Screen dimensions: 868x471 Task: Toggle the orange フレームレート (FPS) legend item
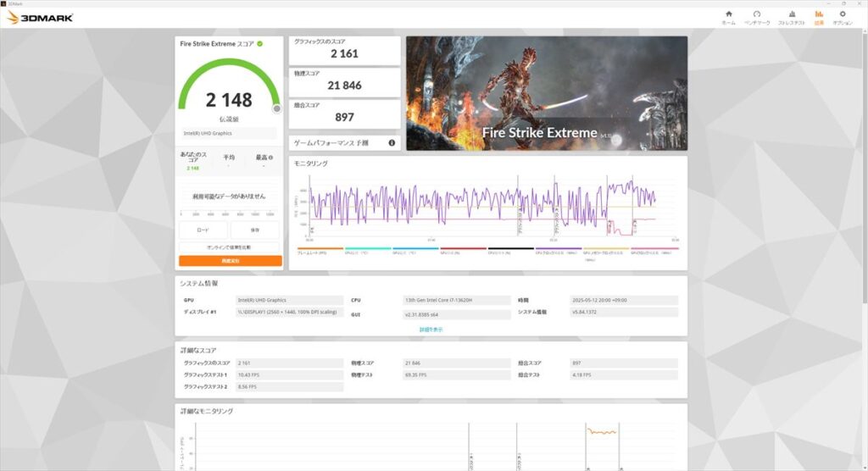click(320, 251)
